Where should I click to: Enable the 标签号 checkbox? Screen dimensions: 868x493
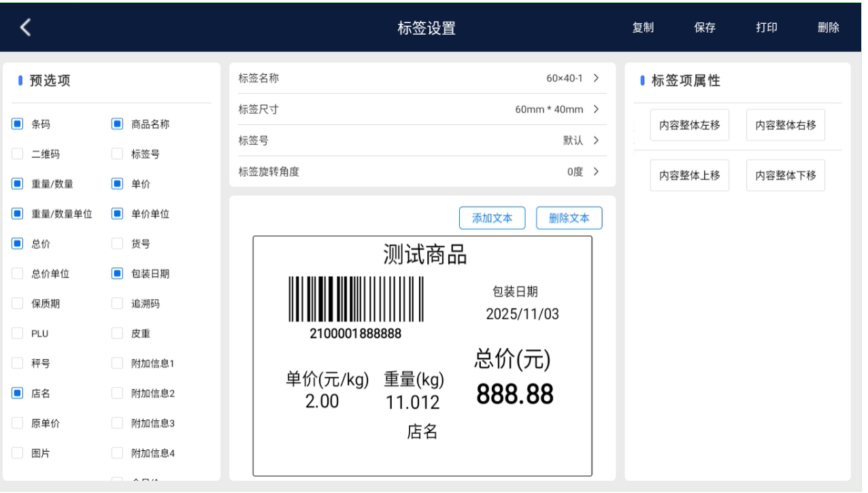tap(117, 154)
